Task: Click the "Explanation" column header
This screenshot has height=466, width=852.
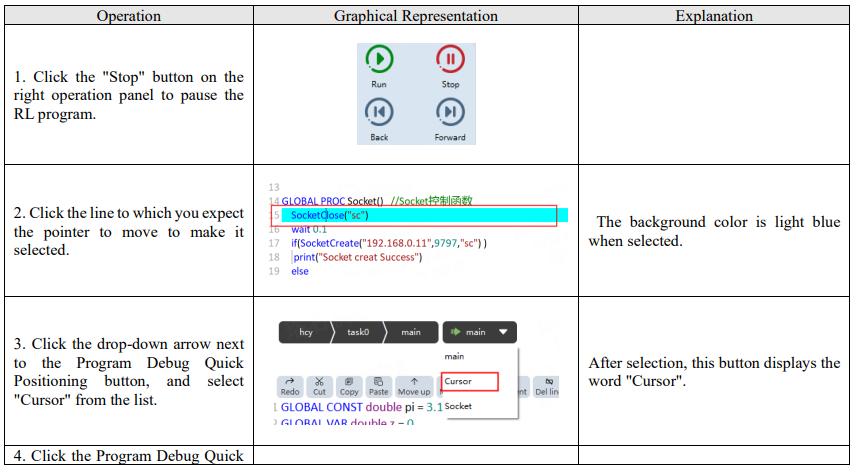Action: pyautogui.click(x=714, y=16)
